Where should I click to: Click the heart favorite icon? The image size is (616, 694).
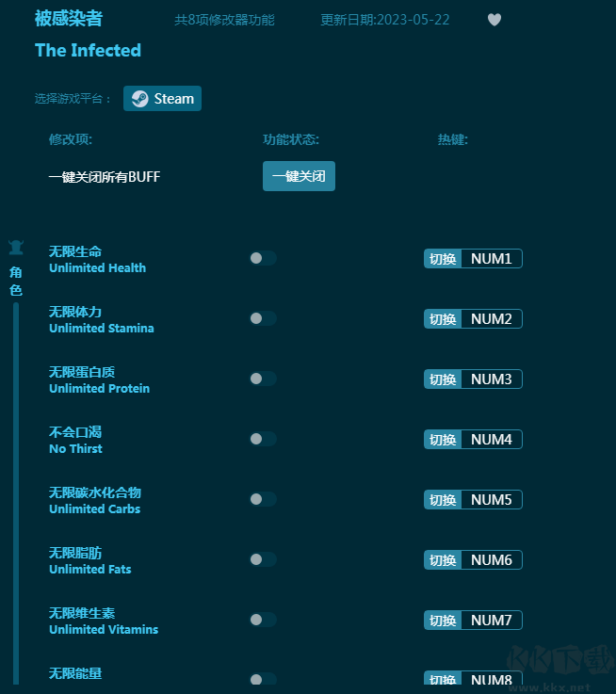click(494, 20)
